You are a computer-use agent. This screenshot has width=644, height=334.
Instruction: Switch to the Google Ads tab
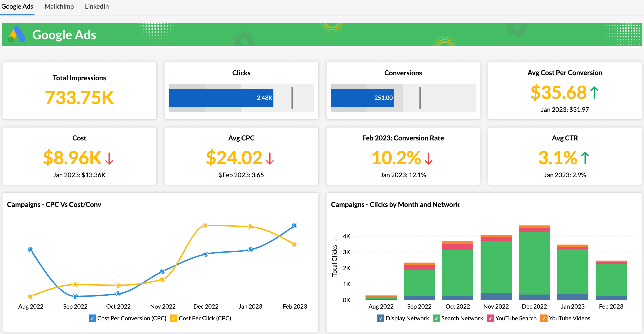(x=17, y=7)
